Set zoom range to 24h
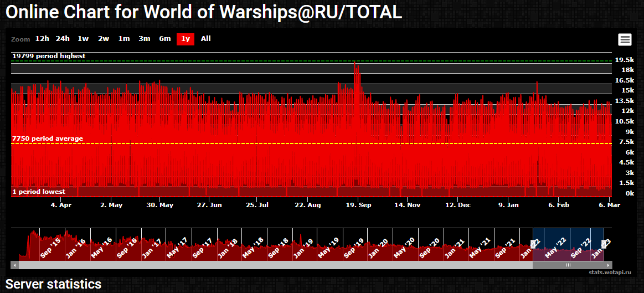Image resolution: width=644 pixels, height=293 pixels. (63, 39)
